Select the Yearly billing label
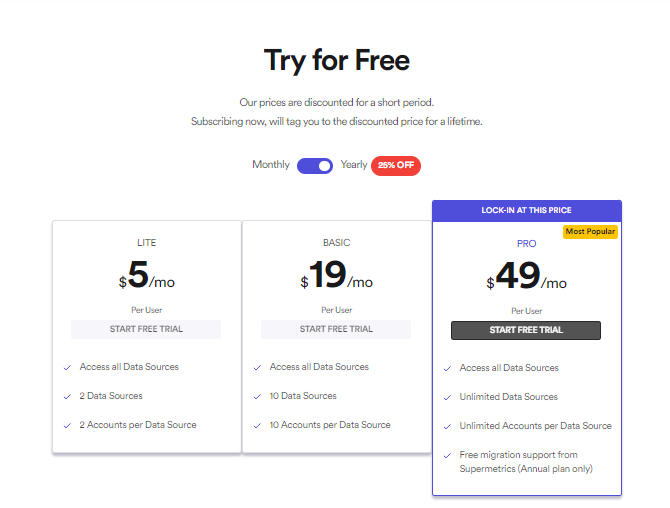This screenshot has height=508, width=670. (x=354, y=164)
